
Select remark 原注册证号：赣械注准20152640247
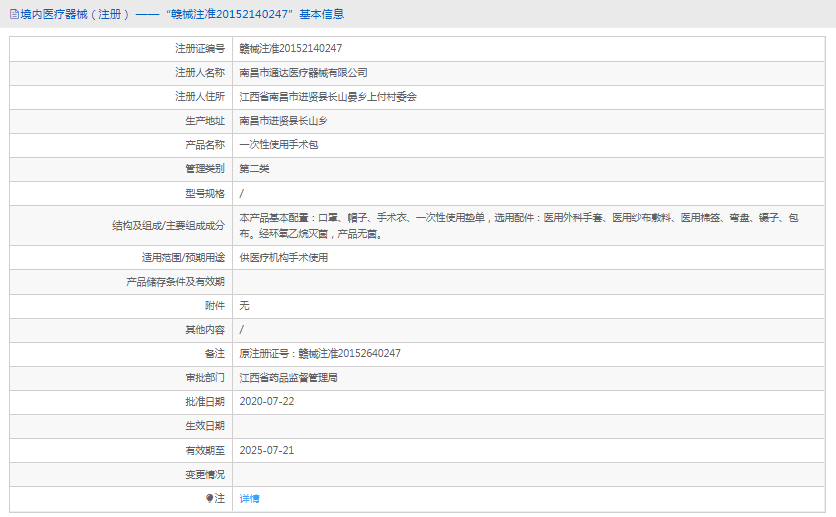point(320,354)
